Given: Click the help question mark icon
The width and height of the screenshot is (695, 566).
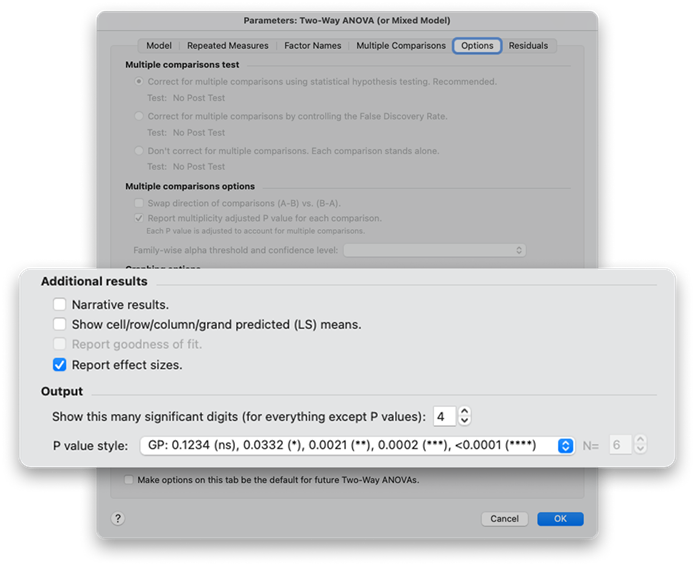Looking at the screenshot, I should (118, 518).
